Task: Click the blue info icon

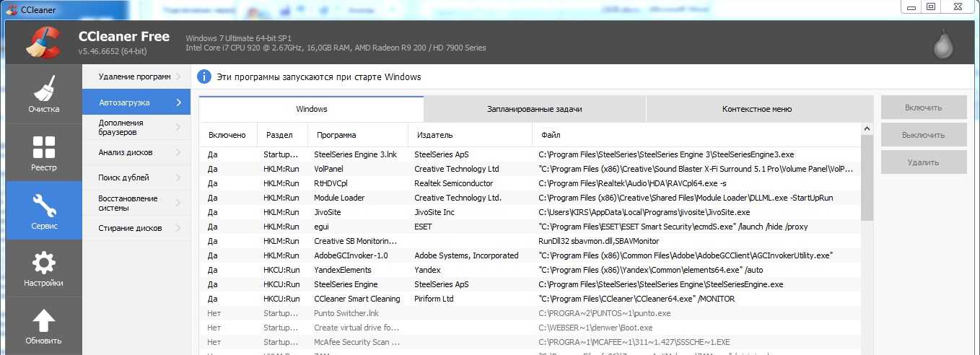Action: click(204, 76)
